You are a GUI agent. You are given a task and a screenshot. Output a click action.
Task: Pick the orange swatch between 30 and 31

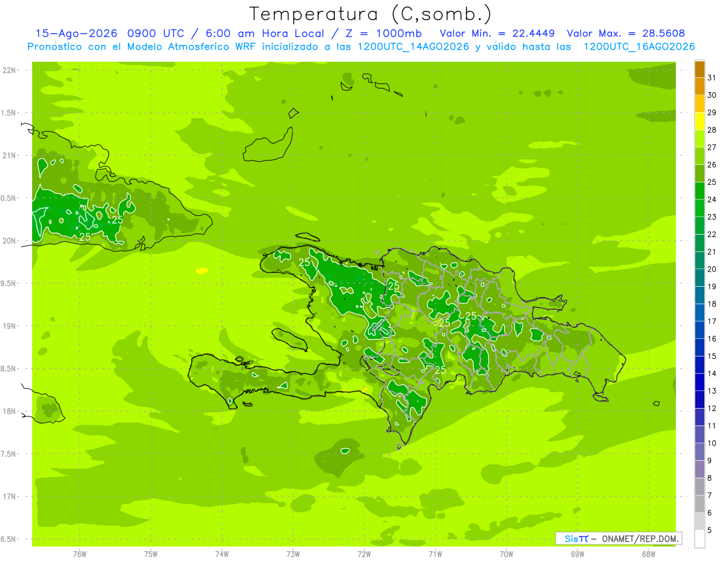[x=699, y=86]
